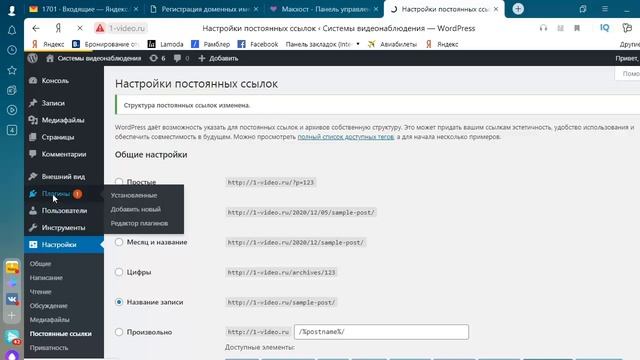Open Комментарии menu item
Image resolution: width=640 pixels, height=360 pixels.
tap(64, 154)
